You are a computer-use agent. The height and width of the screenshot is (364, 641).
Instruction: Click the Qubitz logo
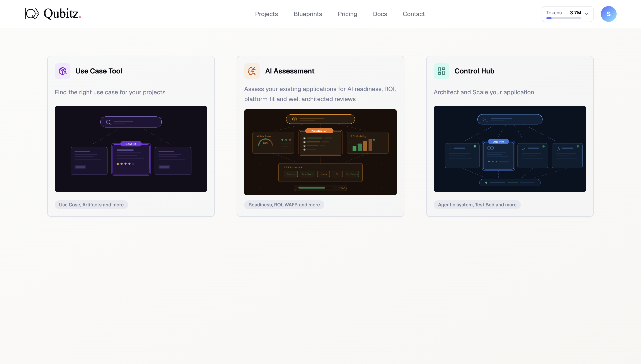[x=53, y=14]
